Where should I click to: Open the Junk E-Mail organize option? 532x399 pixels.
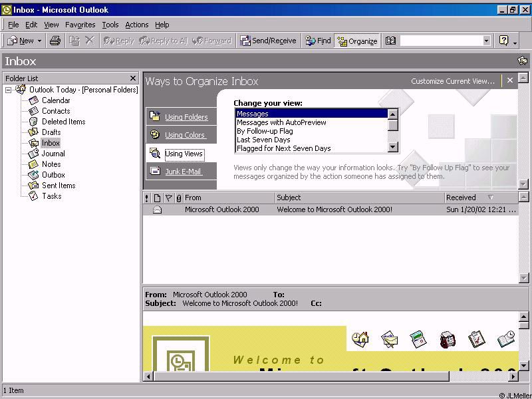[183, 172]
